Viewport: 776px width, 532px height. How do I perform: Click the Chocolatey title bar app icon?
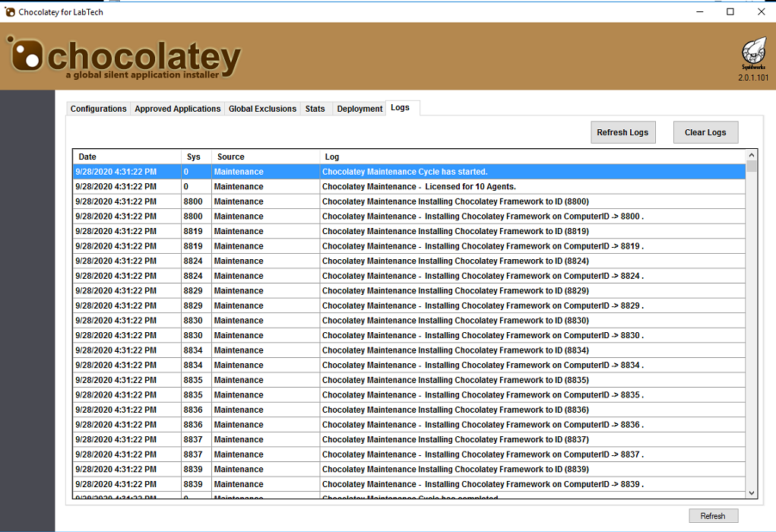10,11
